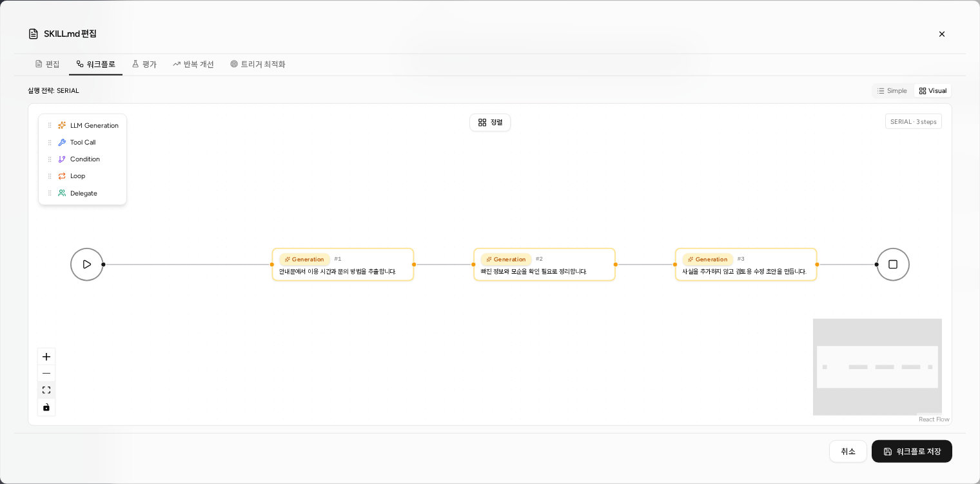Switch to Visual view mode
This screenshot has height=484, width=980.
click(933, 91)
